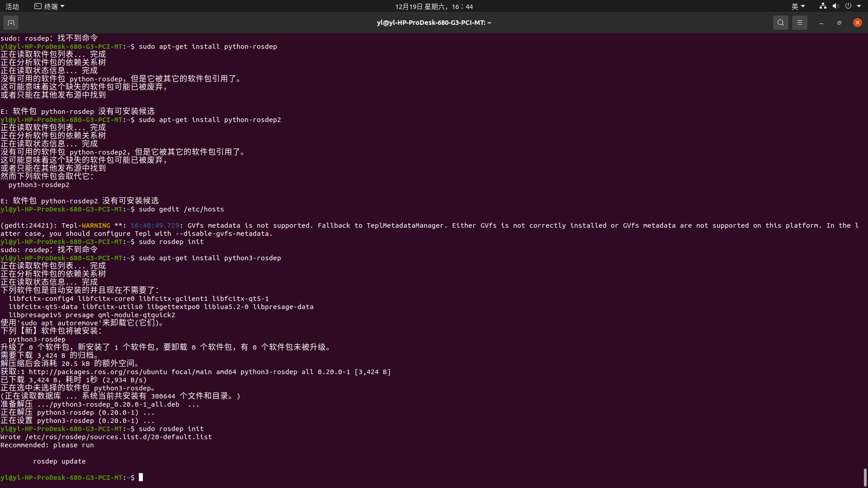Click the sudo rosdep init command line
Screen dimensions: 868x488
click(x=171, y=428)
